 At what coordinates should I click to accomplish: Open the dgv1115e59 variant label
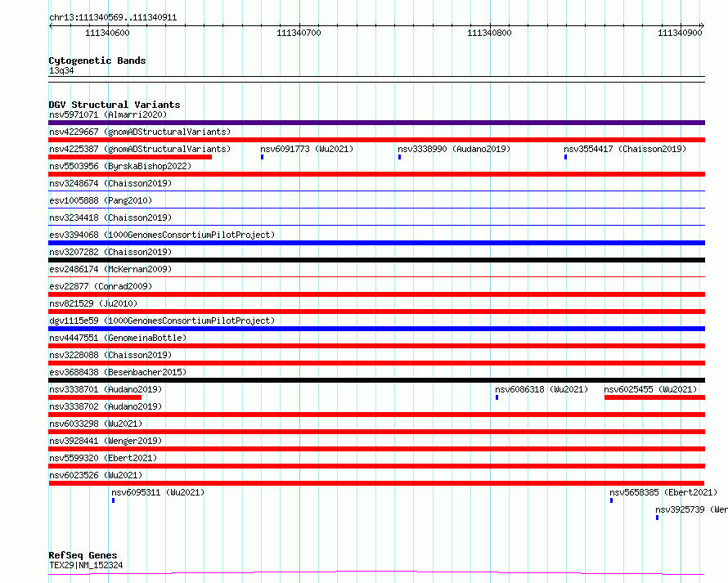click(x=162, y=321)
